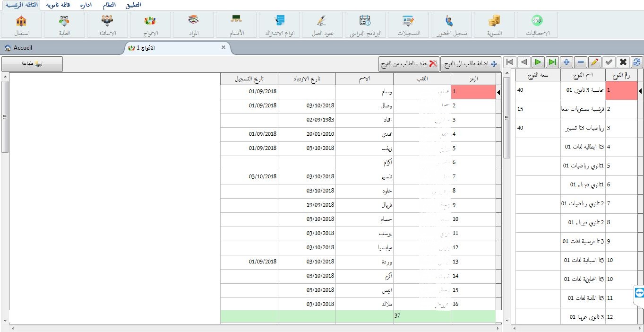The height and width of the screenshot is (332, 644).
Task: Open the الاساتذة teachers module
Action: tap(107, 25)
